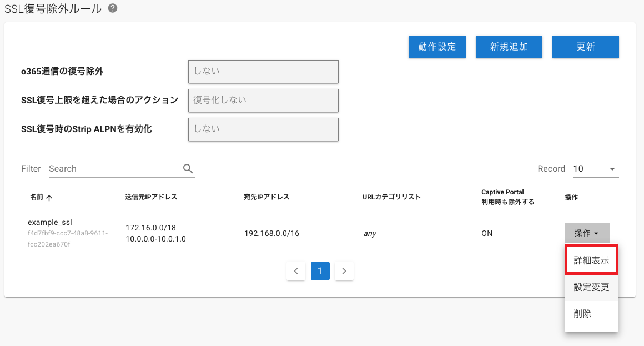The width and height of the screenshot is (644, 346).
Task: Select page 1 button
Action: coord(320,271)
